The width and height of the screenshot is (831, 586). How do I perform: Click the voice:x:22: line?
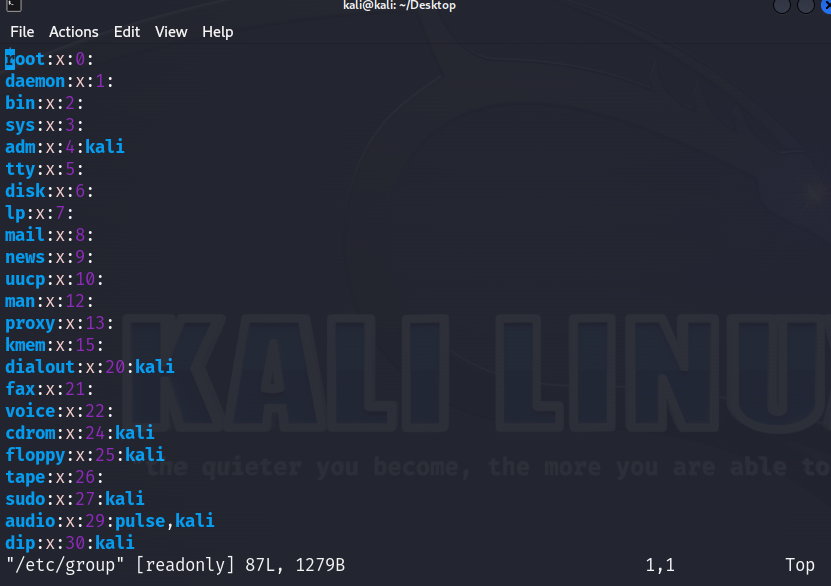click(x=59, y=411)
